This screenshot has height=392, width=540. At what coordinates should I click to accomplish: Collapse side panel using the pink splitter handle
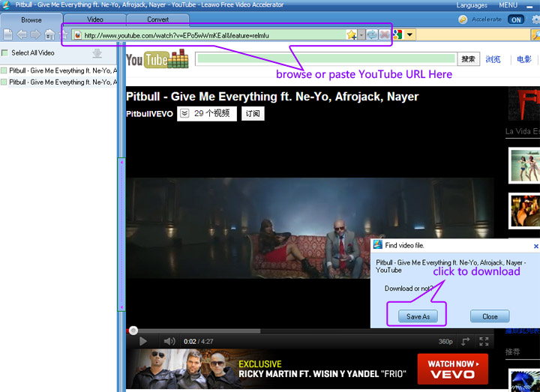[121, 235]
